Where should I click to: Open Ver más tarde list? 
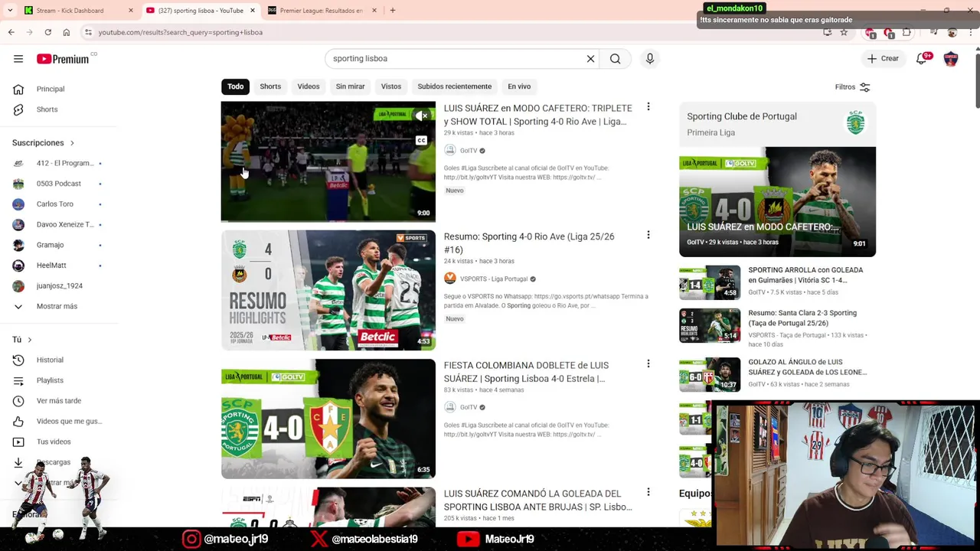57,401
